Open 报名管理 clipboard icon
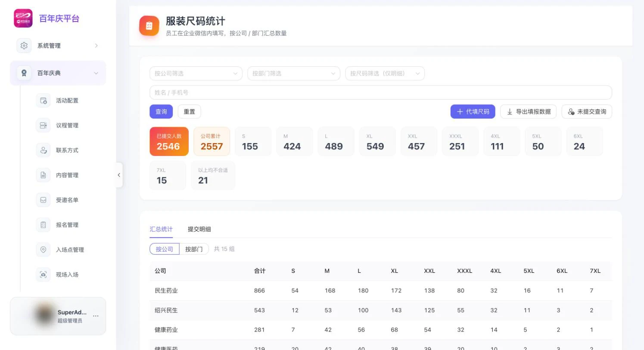This screenshot has width=644, height=350. tap(43, 225)
